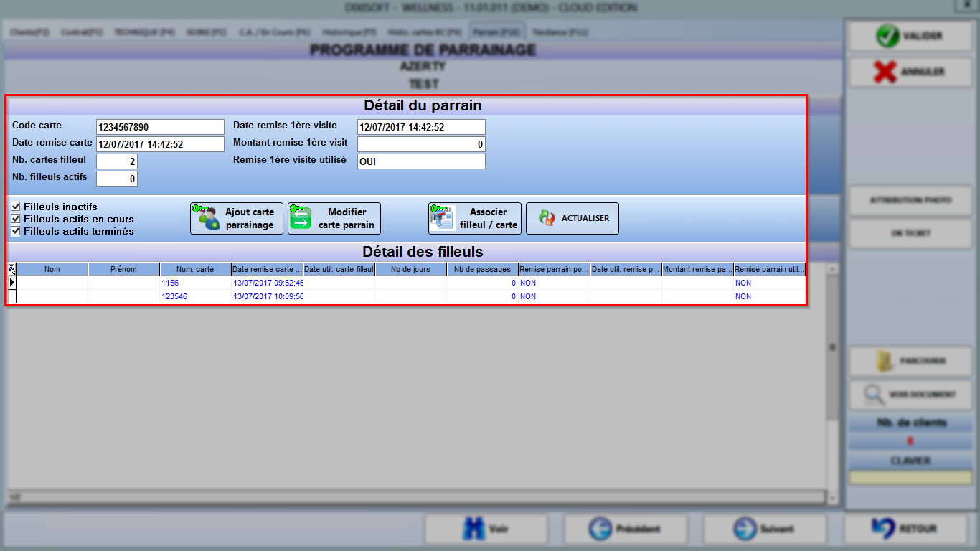This screenshot has width=980, height=551.
Task: Open the grid column selector icon
Action: [12, 270]
